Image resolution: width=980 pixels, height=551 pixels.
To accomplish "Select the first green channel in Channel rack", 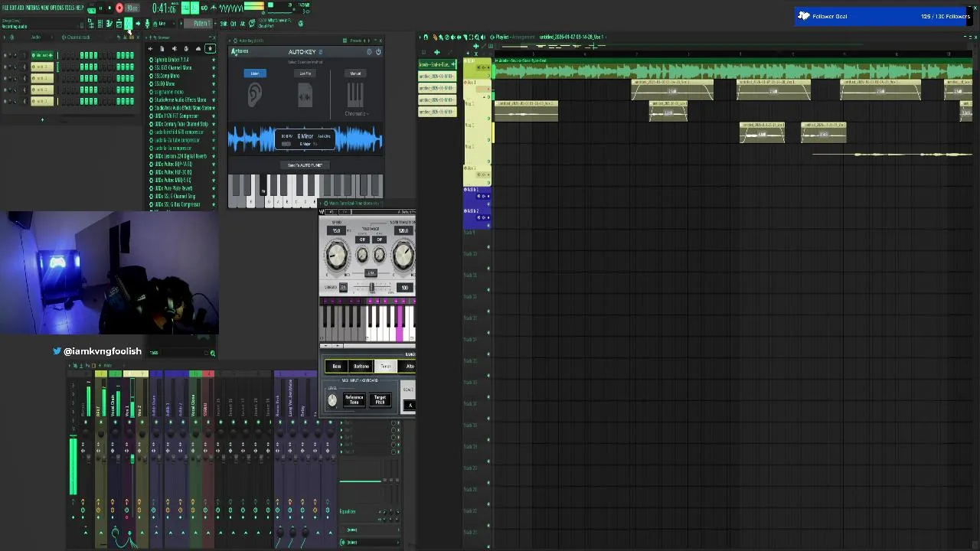I will [x=42, y=55].
